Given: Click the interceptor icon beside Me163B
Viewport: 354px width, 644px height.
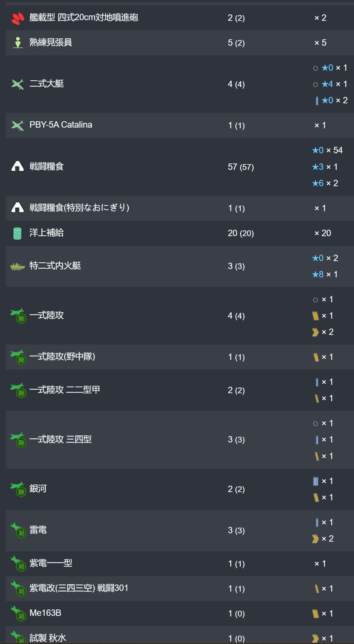Looking at the screenshot, I should [x=18, y=614].
